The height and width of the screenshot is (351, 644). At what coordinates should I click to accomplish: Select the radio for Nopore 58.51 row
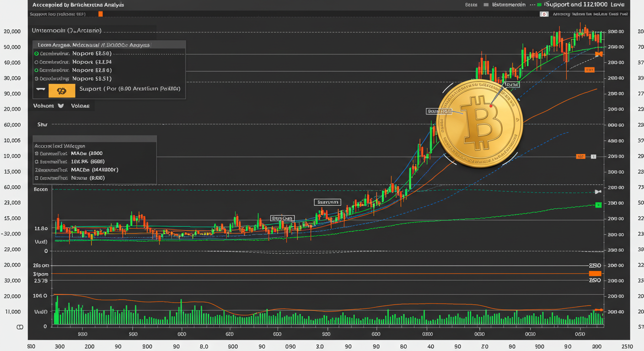[x=37, y=79]
